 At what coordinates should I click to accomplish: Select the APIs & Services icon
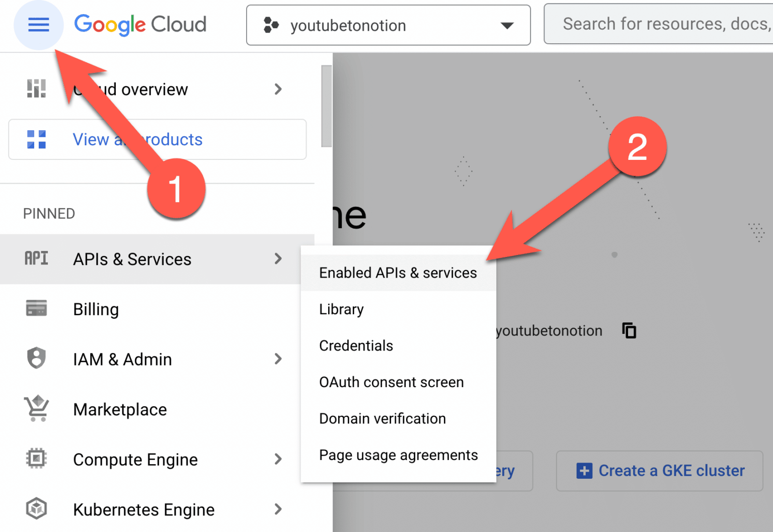pyautogui.click(x=36, y=258)
